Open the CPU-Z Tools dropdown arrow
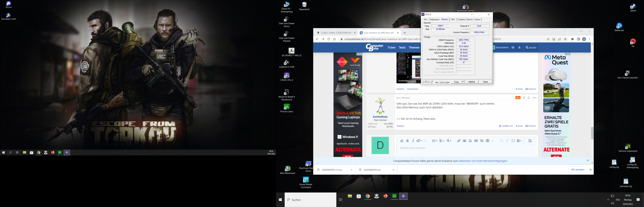Screen dimensions: 644x207 click(x=463, y=82)
